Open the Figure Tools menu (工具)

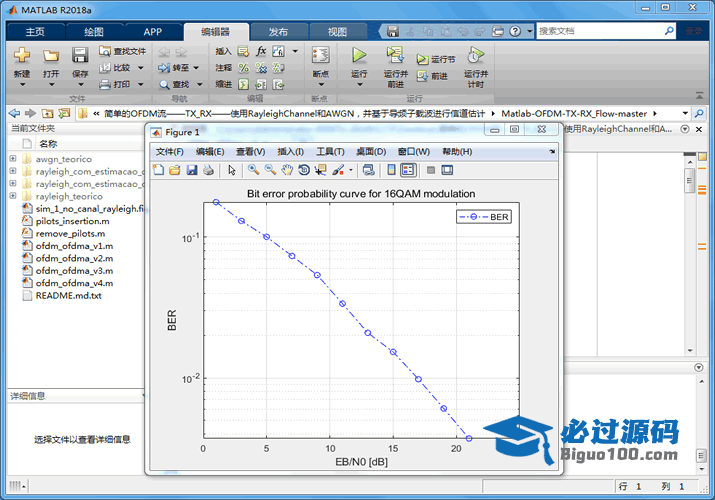(x=330, y=152)
